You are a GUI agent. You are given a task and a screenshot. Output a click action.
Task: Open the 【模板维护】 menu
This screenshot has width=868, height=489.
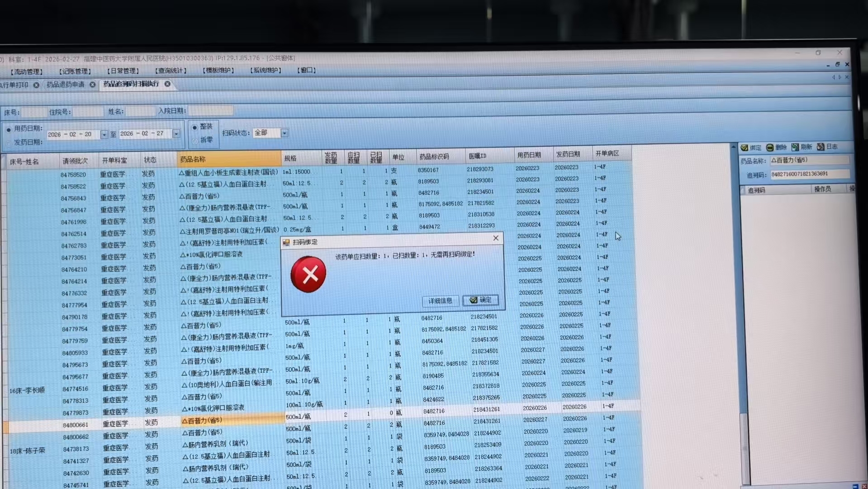(218, 71)
